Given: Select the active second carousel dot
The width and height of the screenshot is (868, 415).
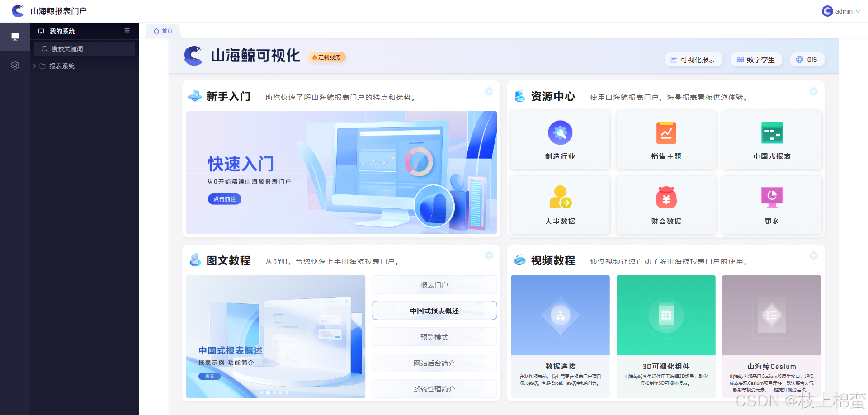Looking at the screenshot, I should pos(268,393).
